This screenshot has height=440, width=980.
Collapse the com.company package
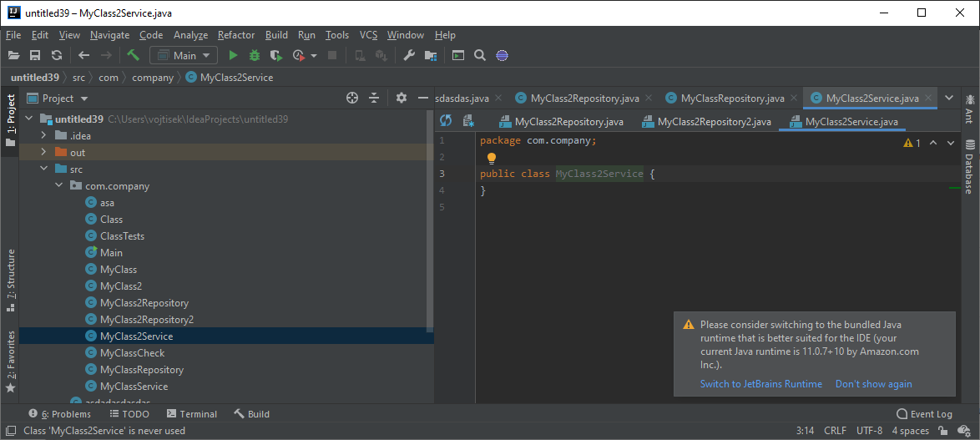tap(58, 186)
